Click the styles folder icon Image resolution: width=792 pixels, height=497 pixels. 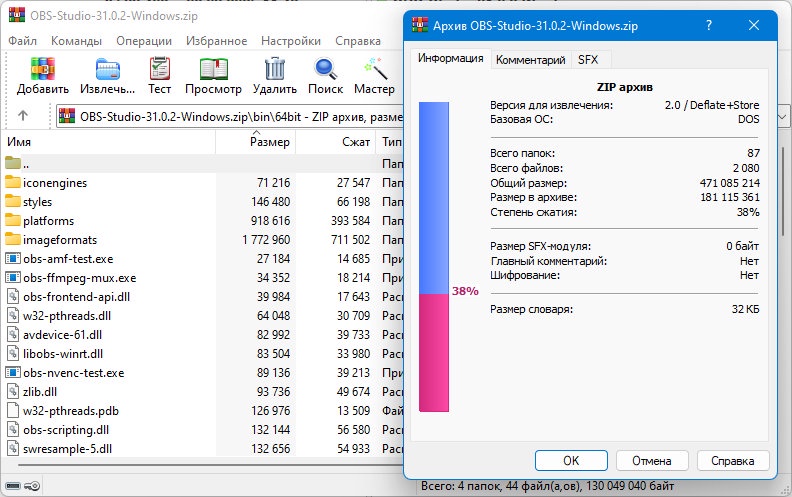click(x=13, y=201)
